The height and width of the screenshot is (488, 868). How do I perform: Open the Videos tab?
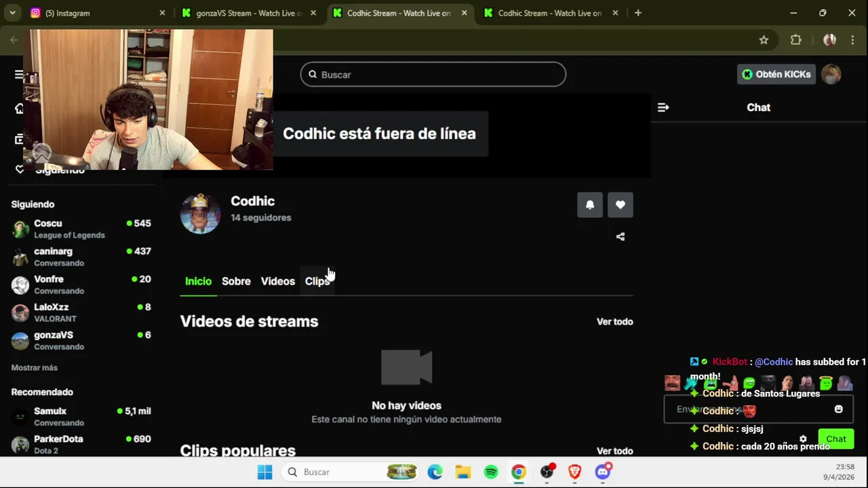coord(278,281)
